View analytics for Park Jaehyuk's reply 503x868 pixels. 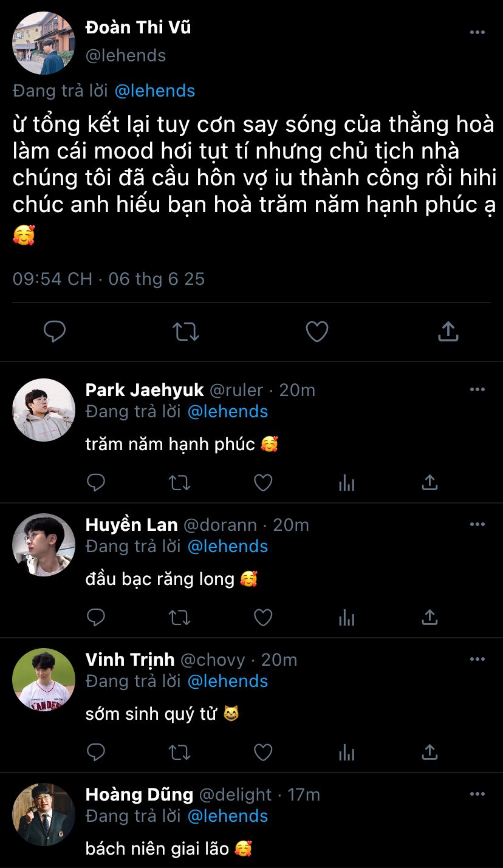coord(346,483)
